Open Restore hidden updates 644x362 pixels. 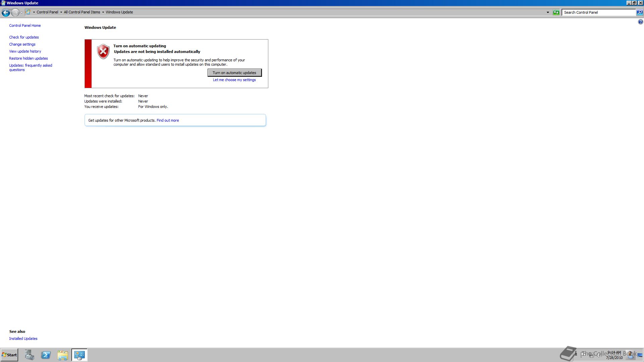click(29, 58)
